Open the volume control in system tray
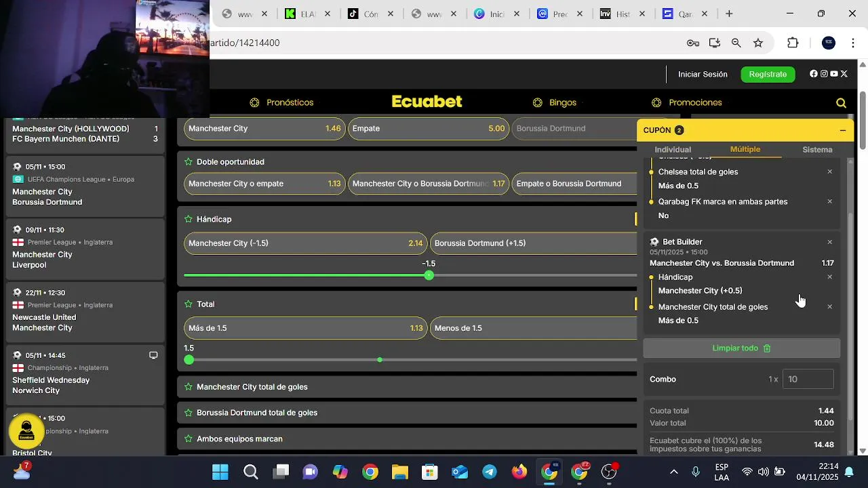 coord(763,472)
